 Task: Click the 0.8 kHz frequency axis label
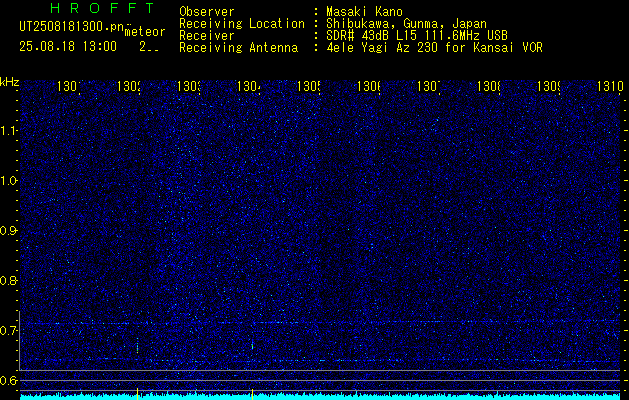[x=8, y=280]
